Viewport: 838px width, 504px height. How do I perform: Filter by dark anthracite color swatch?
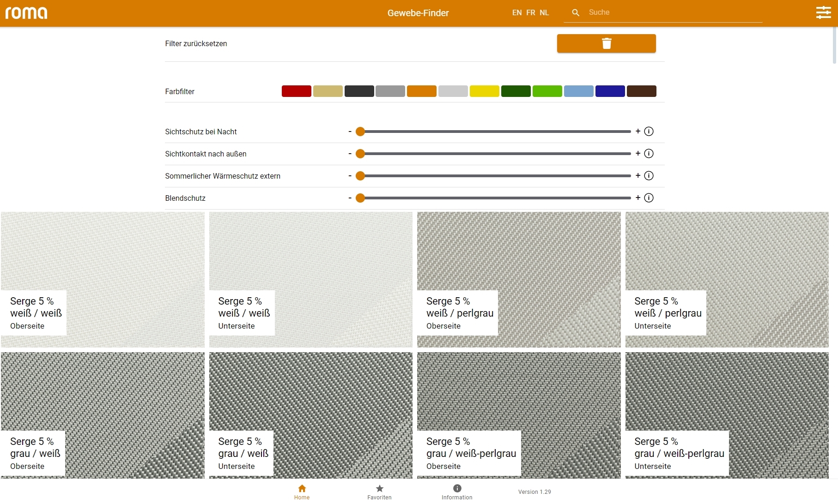pyautogui.click(x=359, y=91)
